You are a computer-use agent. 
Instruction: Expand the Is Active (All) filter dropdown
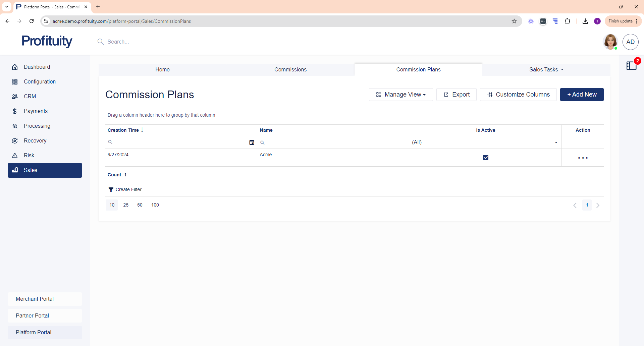click(x=556, y=142)
